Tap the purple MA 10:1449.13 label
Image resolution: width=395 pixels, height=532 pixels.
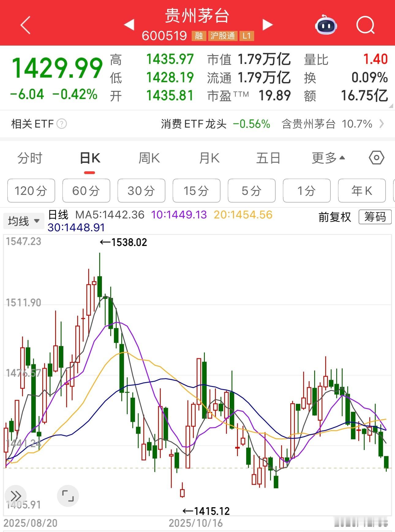coord(179,215)
